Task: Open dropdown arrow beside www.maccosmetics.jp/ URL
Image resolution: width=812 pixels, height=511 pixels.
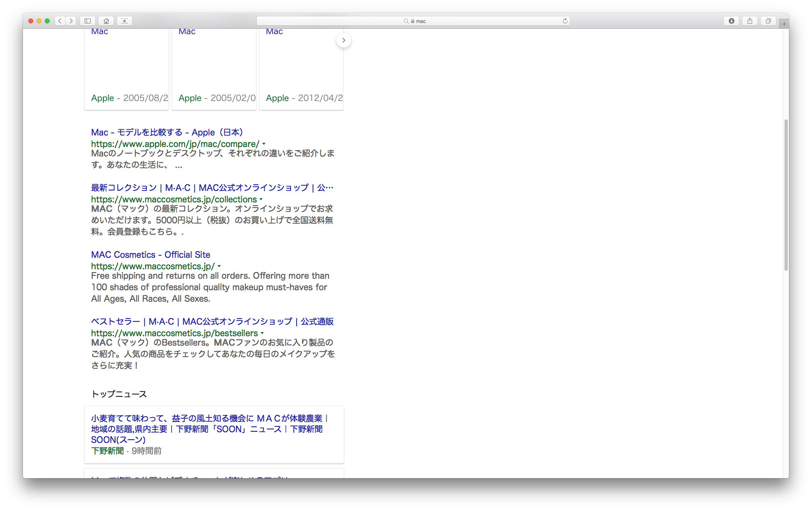Action: click(x=219, y=266)
